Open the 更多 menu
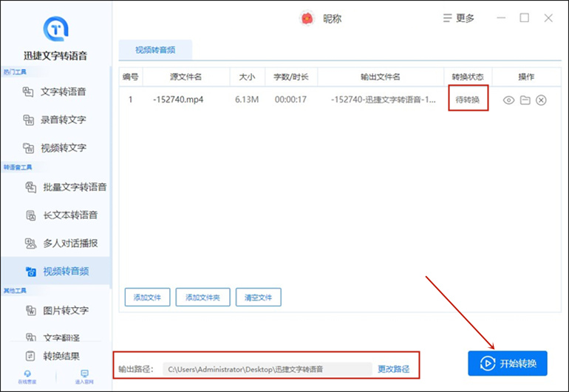This screenshot has height=392, width=569. click(x=459, y=18)
